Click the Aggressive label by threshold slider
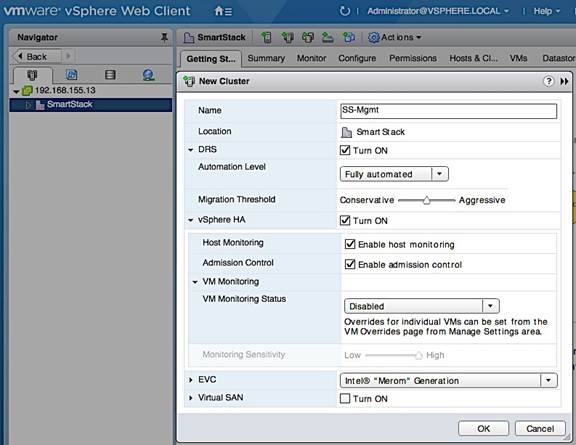This screenshot has width=576, height=445. tap(482, 200)
